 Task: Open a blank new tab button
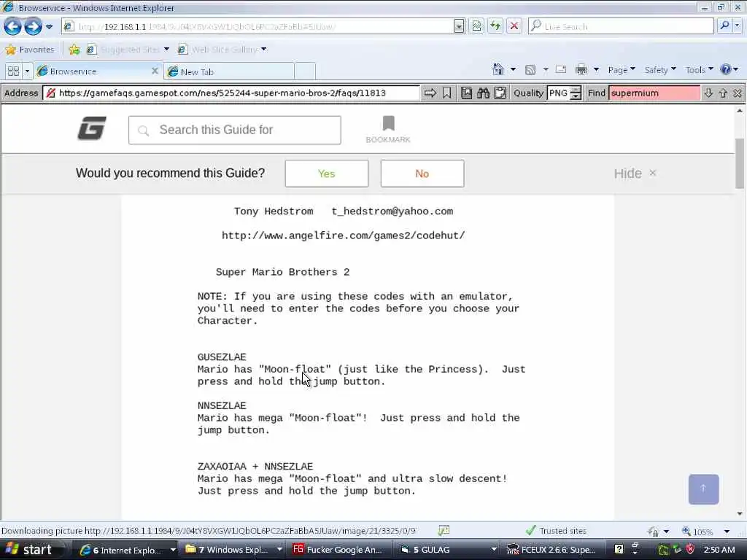pyautogui.click(x=305, y=71)
